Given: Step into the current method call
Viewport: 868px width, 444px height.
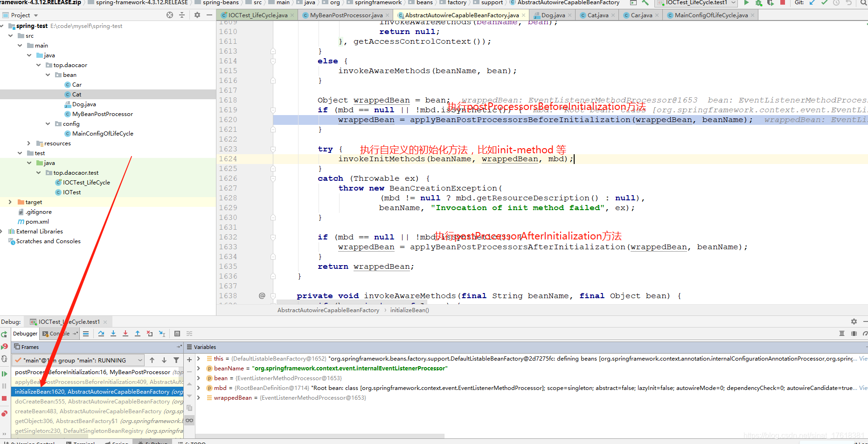Looking at the screenshot, I should pyautogui.click(x=113, y=334).
